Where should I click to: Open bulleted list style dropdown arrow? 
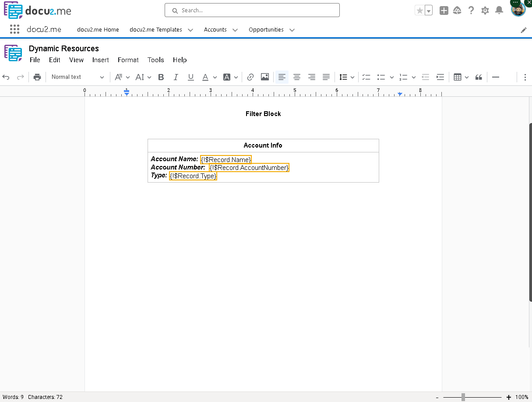pyautogui.click(x=392, y=78)
